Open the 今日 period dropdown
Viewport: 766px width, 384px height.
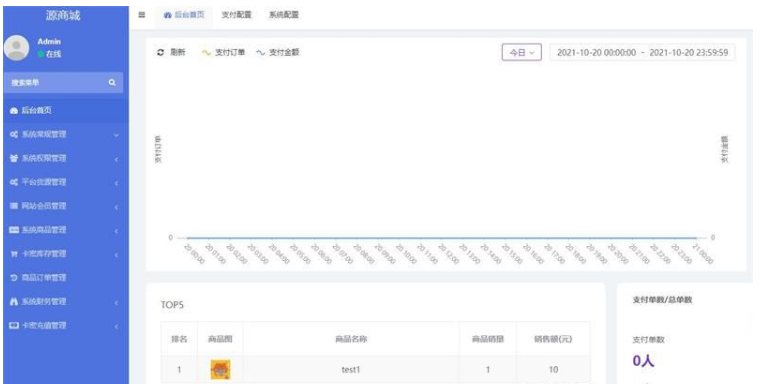click(x=522, y=52)
